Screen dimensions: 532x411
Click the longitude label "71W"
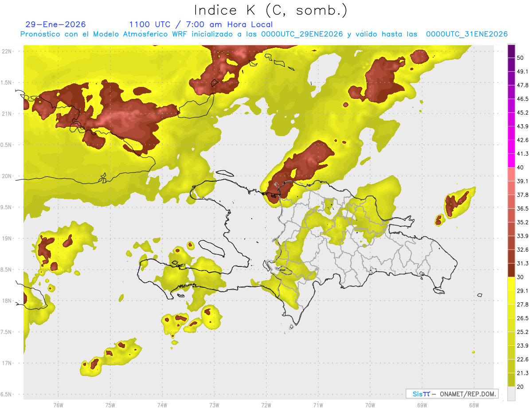(x=318, y=405)
